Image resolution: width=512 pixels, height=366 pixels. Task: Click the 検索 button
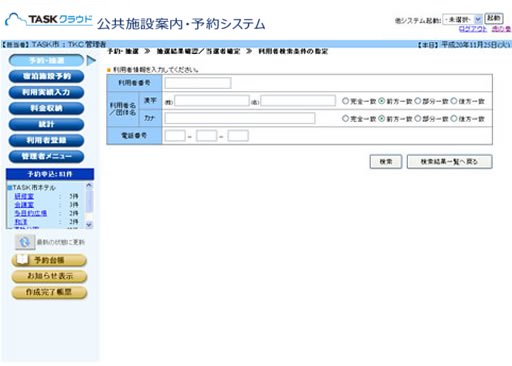386,162
